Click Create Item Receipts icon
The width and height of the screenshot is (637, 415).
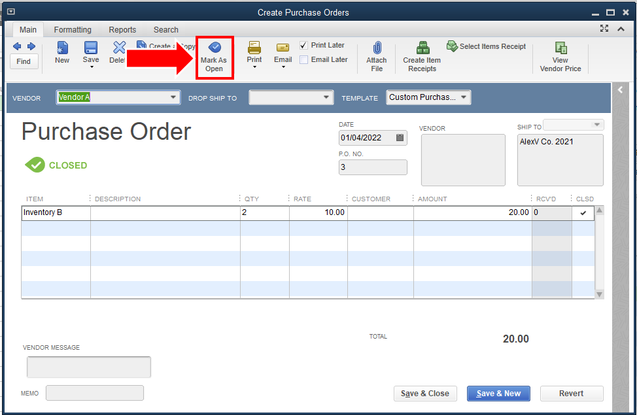point(422,48)
